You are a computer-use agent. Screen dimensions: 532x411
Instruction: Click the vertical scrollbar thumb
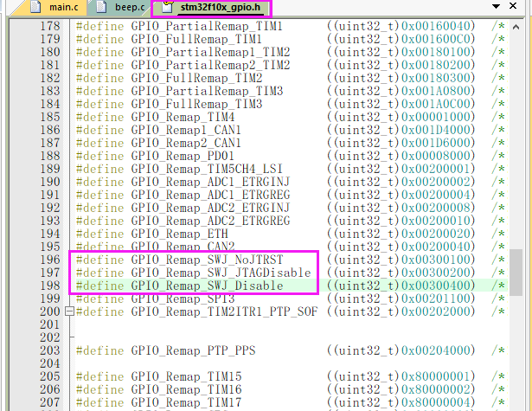516,273
